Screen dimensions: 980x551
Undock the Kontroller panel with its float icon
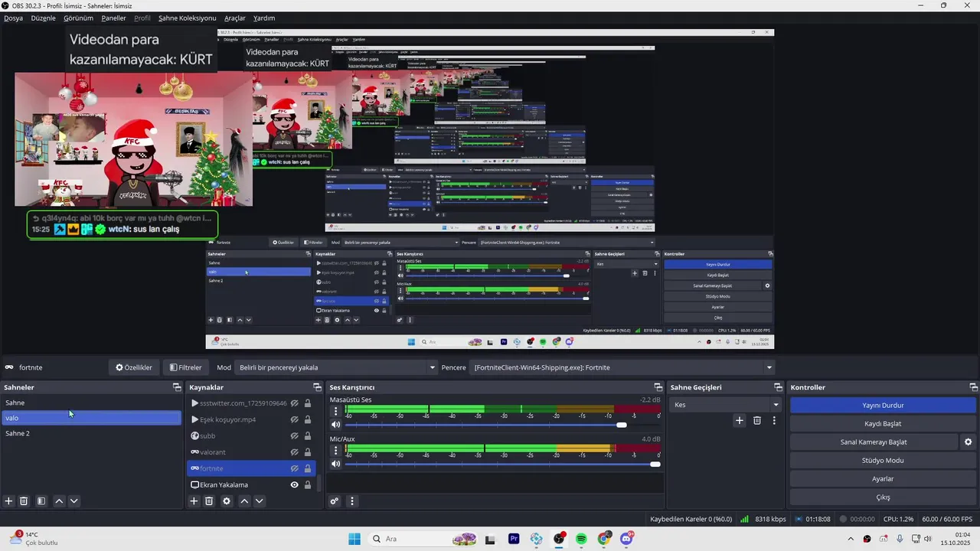tap(972, 387)
